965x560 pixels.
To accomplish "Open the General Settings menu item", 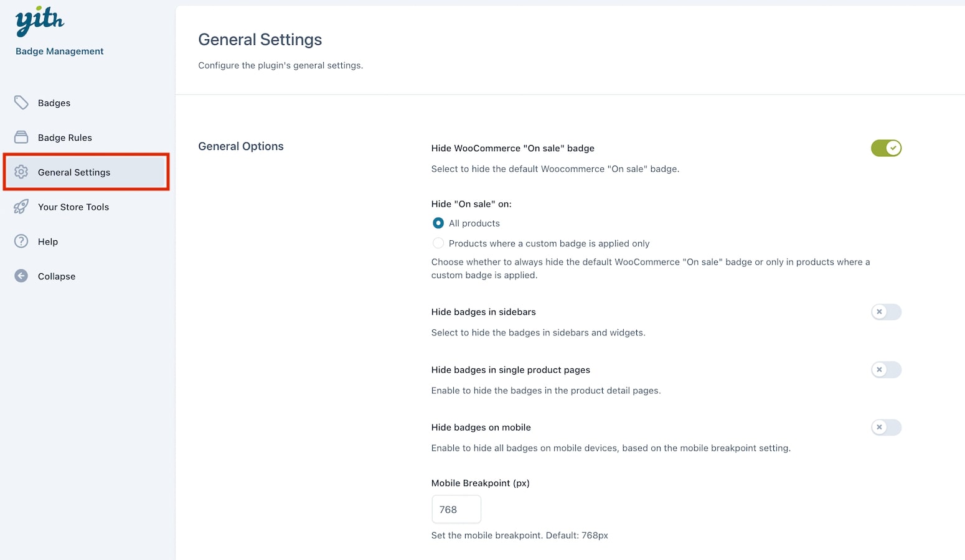I will tap(86, 172).
